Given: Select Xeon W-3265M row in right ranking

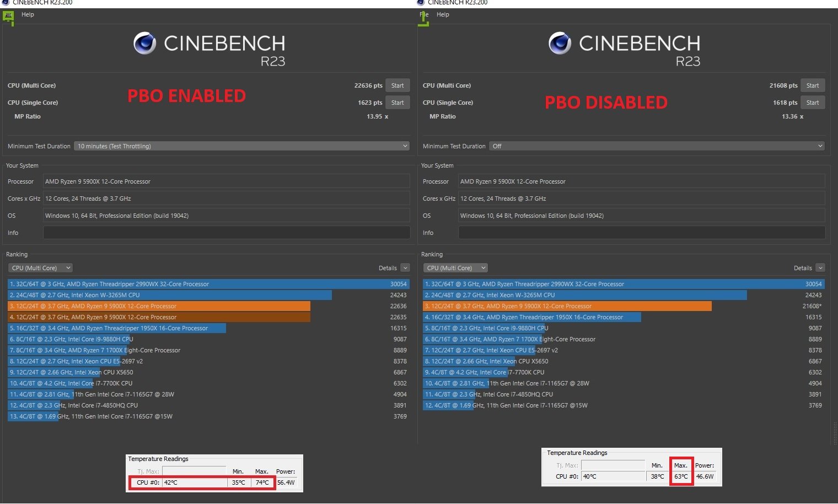Looking at the screenshot, I should click(x=624, y=295).
